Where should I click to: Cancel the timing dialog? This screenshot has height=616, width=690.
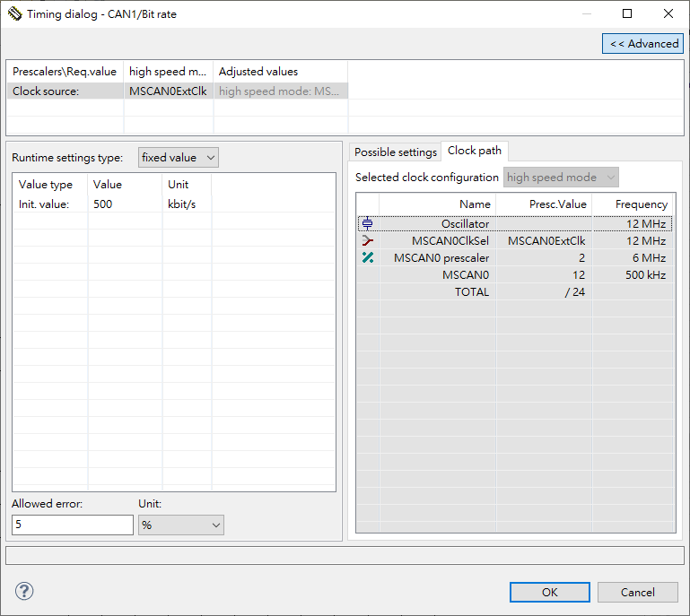pos(638,593)
